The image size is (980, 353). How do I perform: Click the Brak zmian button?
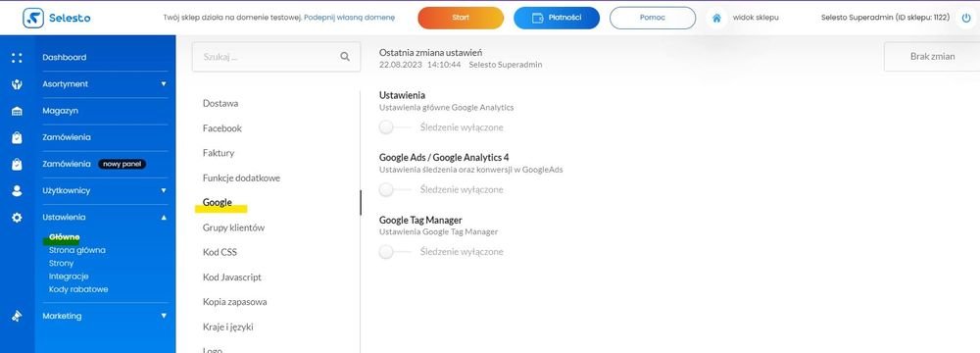click(x=932, y=57)
